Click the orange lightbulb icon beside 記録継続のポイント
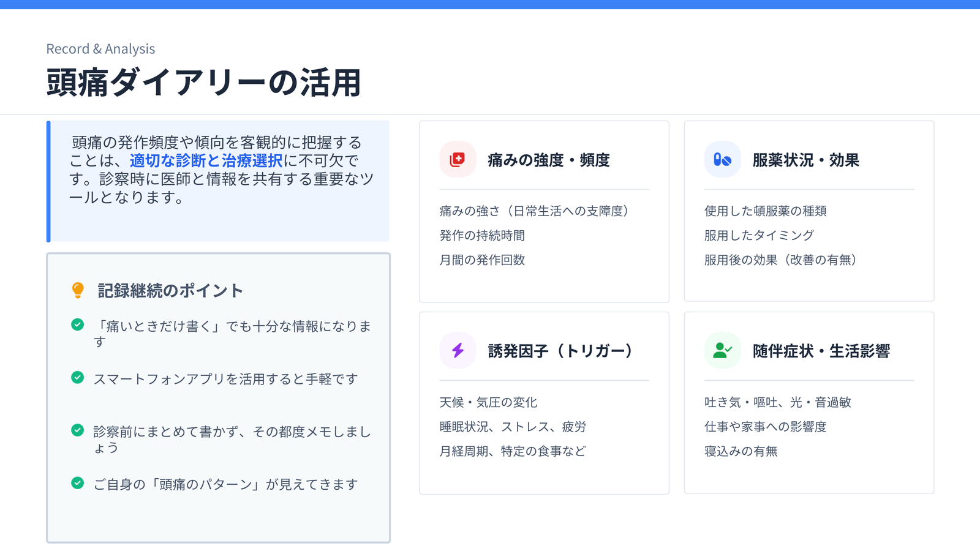The width and height of the screenshot is (980, 551). point(78,290)
